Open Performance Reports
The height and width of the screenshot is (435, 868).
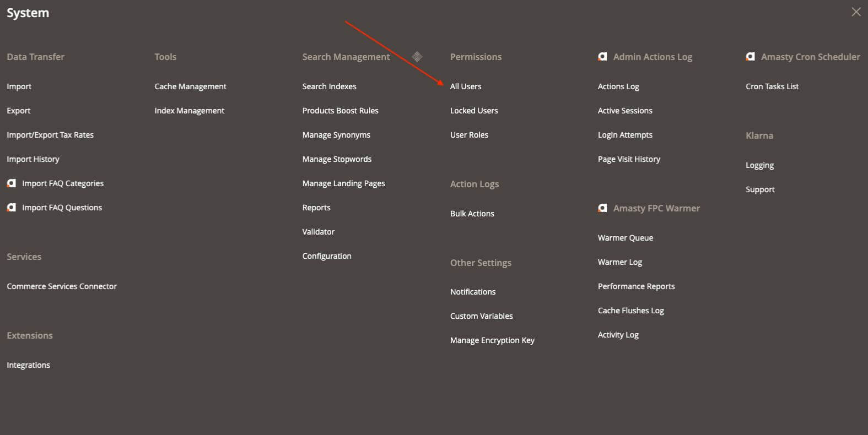tap(637, 286)
